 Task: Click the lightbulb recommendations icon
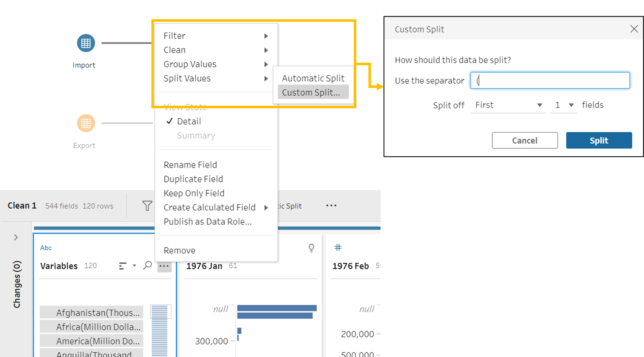pyautogui.click(x=311, y=248)
